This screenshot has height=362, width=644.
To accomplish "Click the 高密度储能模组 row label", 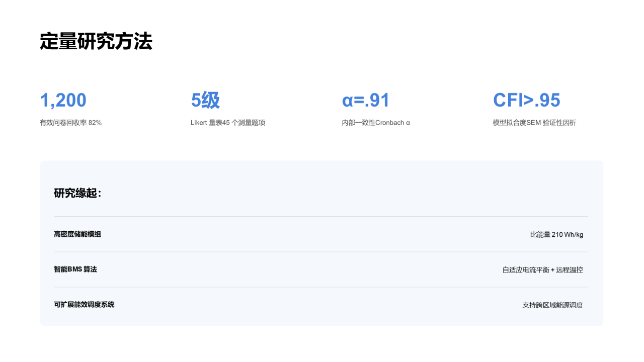I will [x=77, y=234].
